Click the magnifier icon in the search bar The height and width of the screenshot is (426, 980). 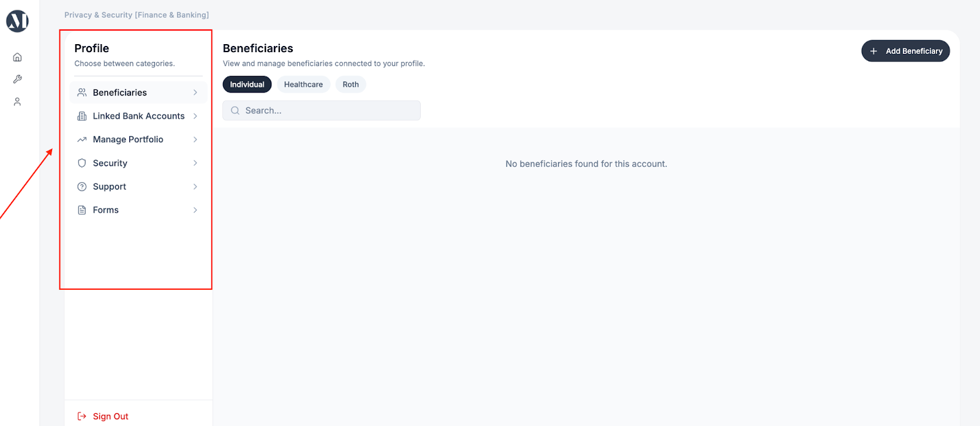pyautogui.click(x=235, y=111)
